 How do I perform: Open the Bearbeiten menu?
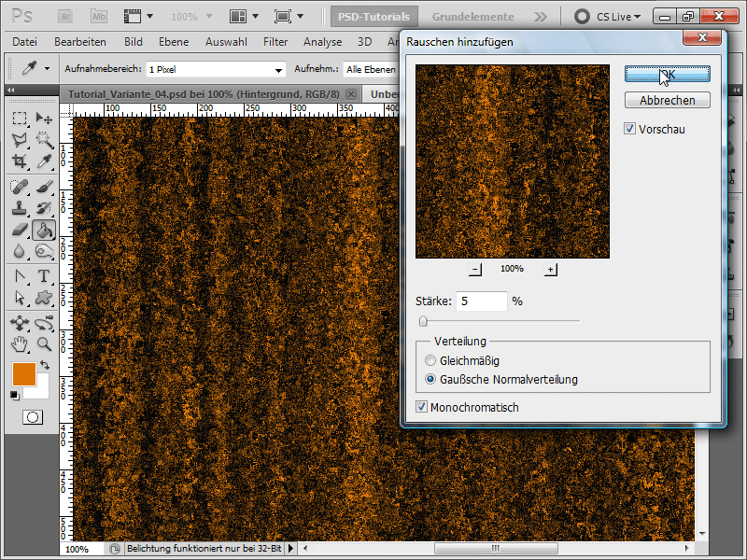click(x=80, y=42)
